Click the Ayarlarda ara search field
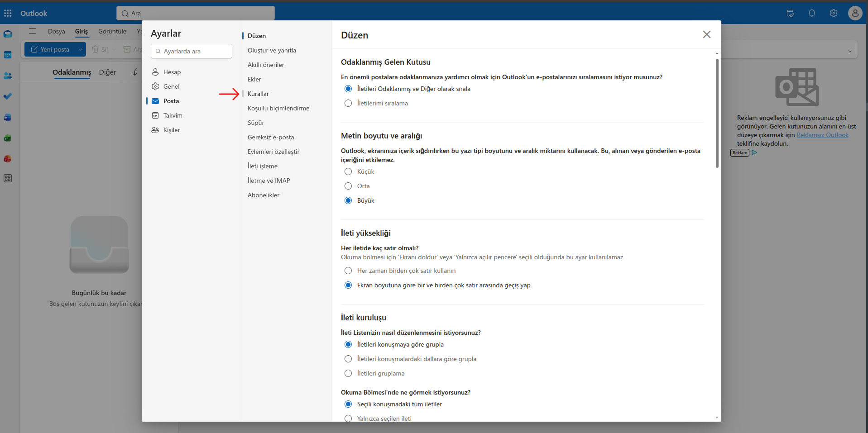This screenshot has width=868, height=433. tap(192, 51)
